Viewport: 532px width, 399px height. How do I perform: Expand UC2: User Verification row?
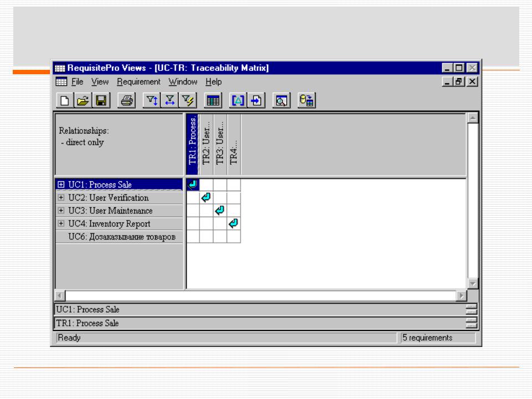point(61,197)
